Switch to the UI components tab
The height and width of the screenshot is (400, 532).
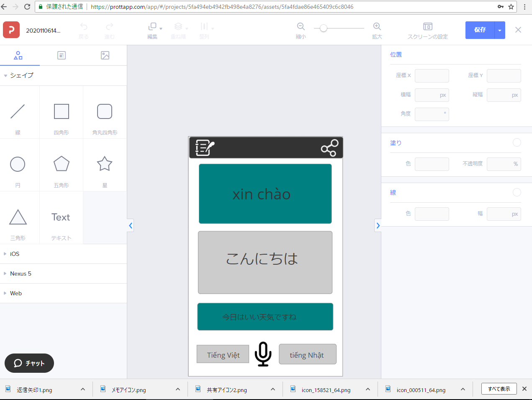[62, 55]
